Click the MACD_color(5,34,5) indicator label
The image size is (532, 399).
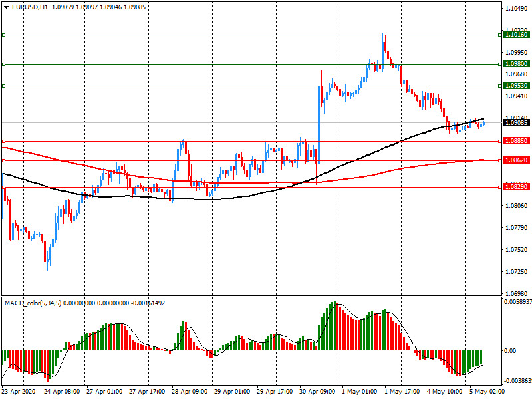click(33, 303)
